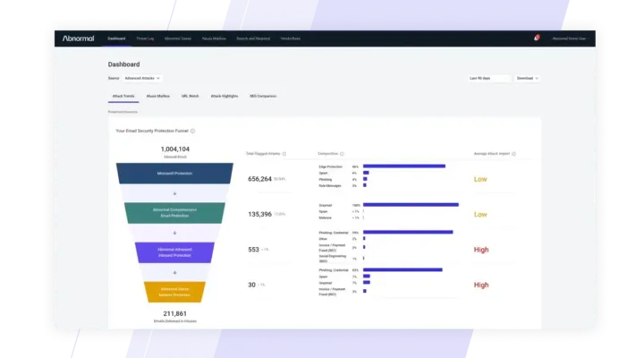Viewport: 644px width, 358px height.
Task: Click High impact rating in 553 row
Action: pos(481,250)
